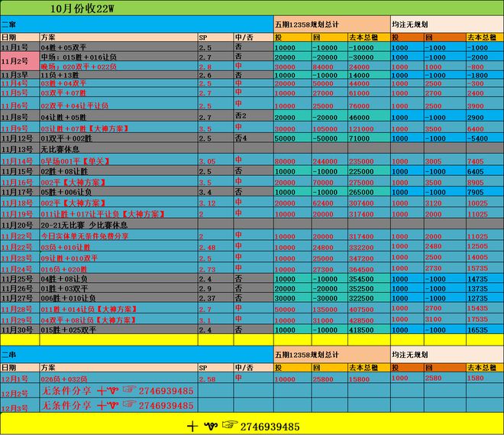Image resolution: width=504 pixels, height=435 pixels.
Task: Click the 244000 return amount cell
Action: tap(323, 162)
